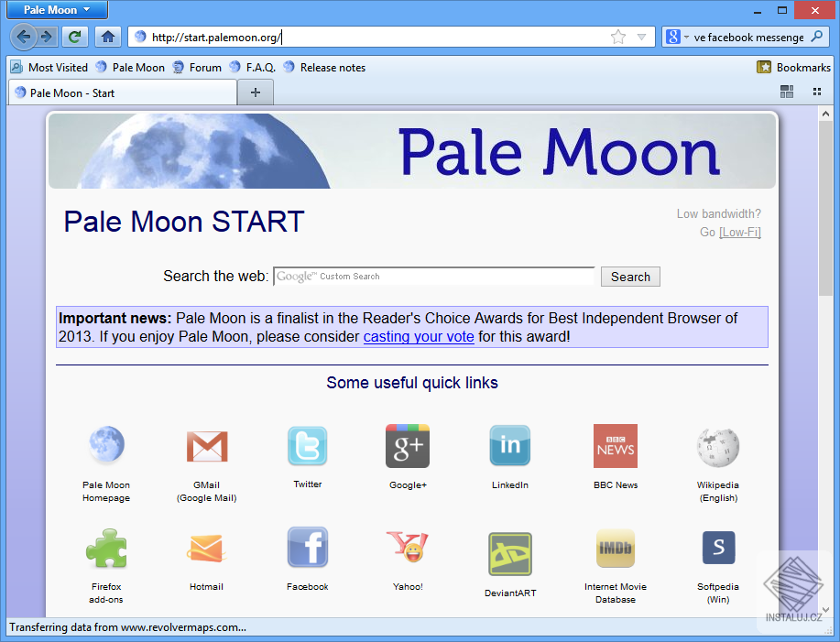Click the casting your vote link
Screen dimensions: 840x642
tap(418, 337)
